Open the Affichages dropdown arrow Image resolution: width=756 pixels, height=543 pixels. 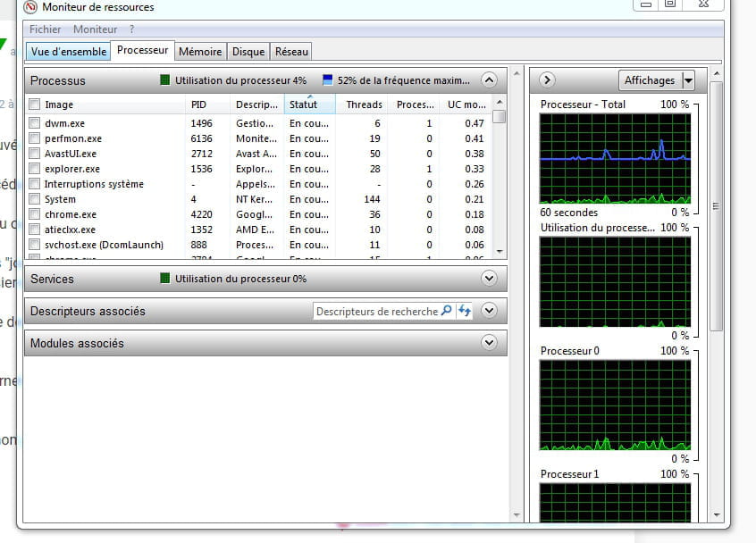pyautogui.click(x=688, y=80)
